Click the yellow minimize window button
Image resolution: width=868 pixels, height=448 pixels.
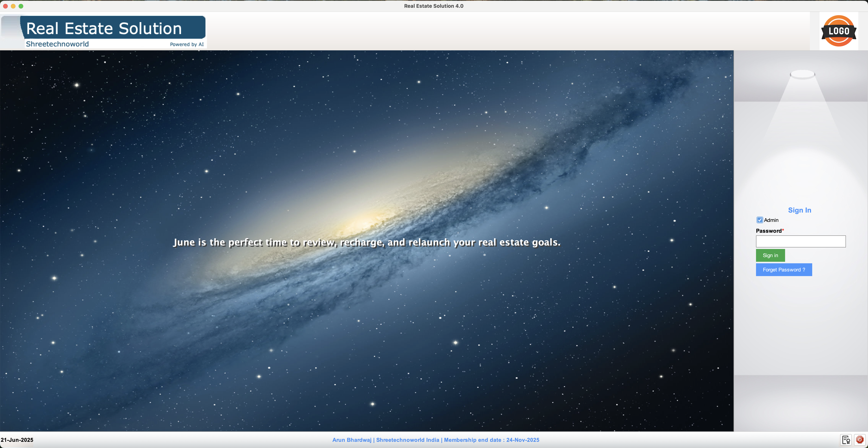pos(13,6)
